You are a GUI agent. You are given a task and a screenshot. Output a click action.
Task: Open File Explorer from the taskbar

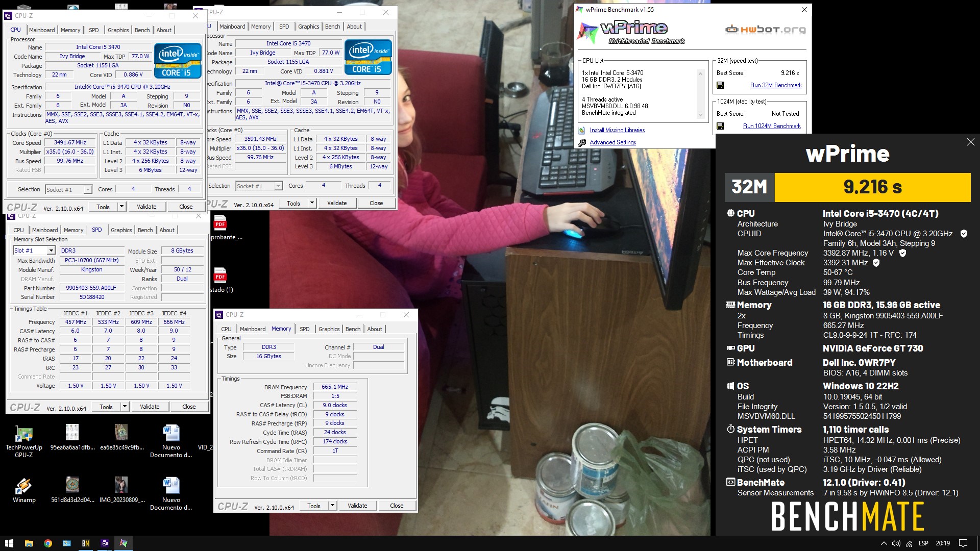(29, 543)
